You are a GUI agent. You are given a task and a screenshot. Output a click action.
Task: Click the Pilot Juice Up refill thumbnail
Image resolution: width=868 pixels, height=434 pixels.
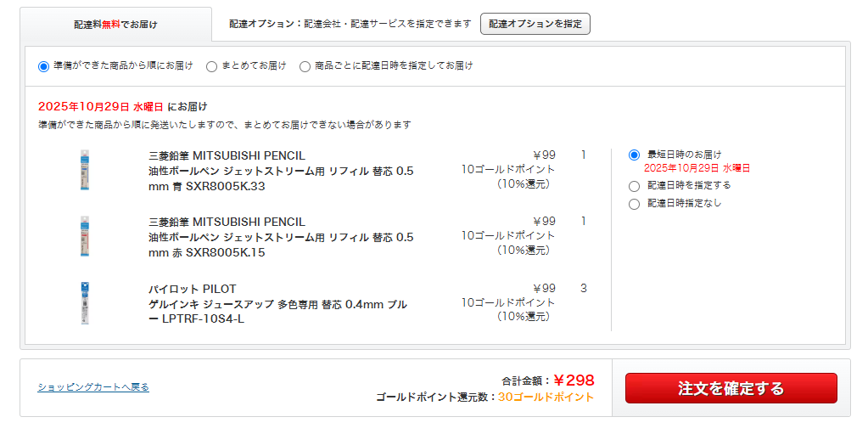tap(84, 303)
